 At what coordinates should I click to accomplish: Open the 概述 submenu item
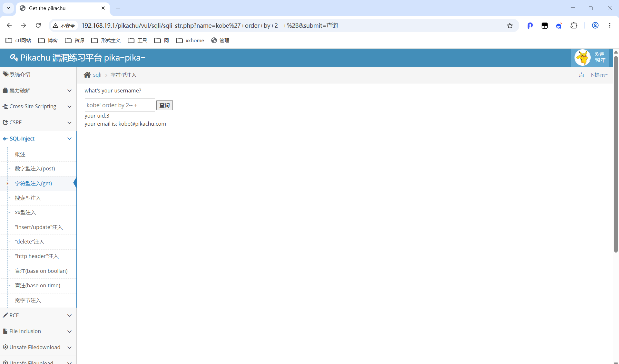20,154
